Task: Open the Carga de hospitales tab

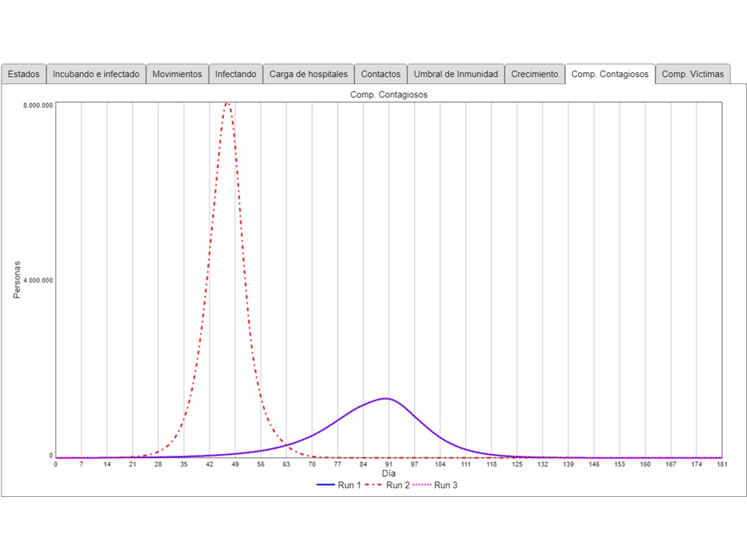Action: (308, 74)
